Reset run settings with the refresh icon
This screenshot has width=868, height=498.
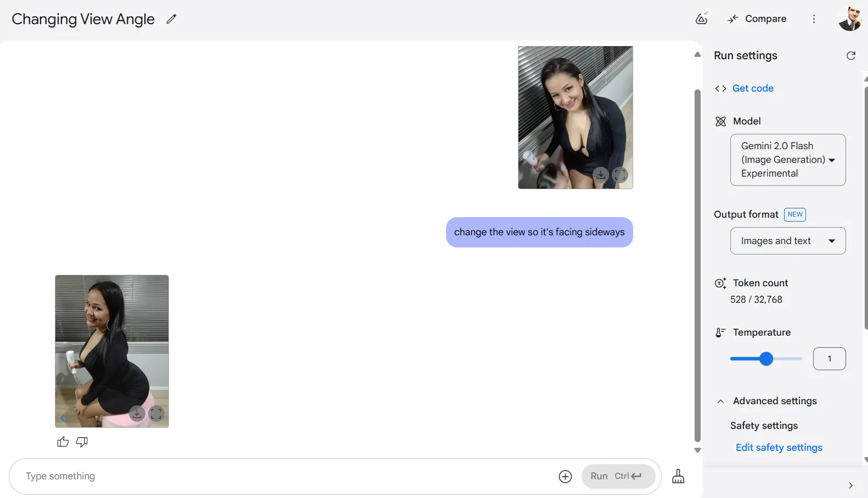pyautogui.click(x=850, y=55)
